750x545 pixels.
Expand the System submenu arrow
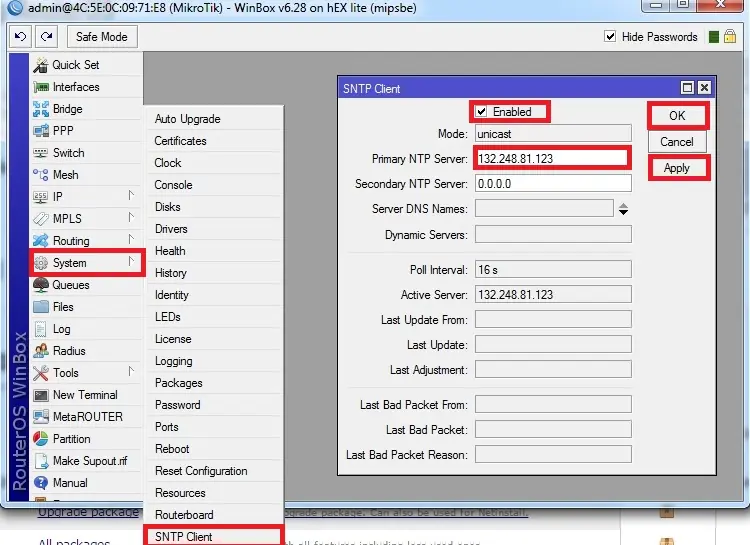tap(131, 261)
